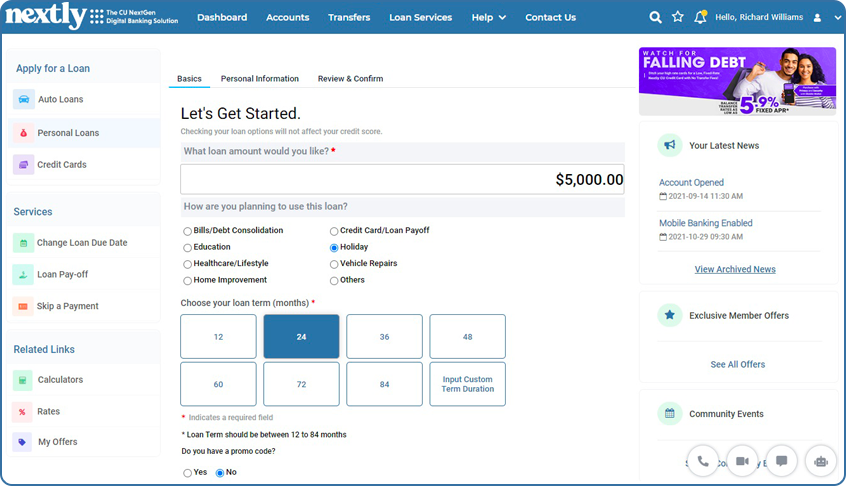846x486 pixels.
Task: Open the chat message bubble icon
Action: (781, 461)
